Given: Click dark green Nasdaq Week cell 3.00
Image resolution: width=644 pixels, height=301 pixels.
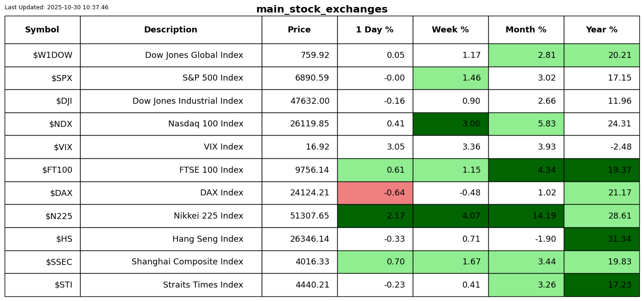Looking at the screenshot, I should [x=450, y=124].
